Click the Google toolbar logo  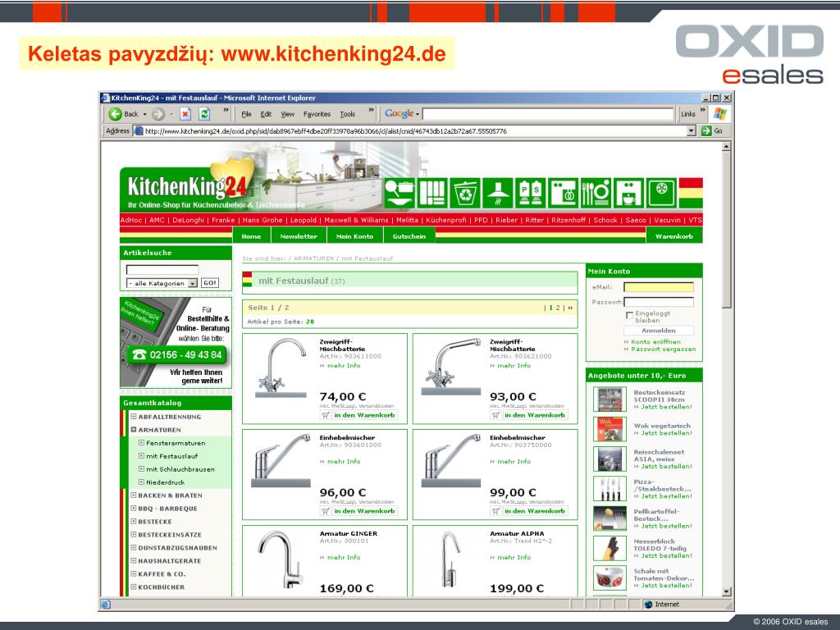399,113
